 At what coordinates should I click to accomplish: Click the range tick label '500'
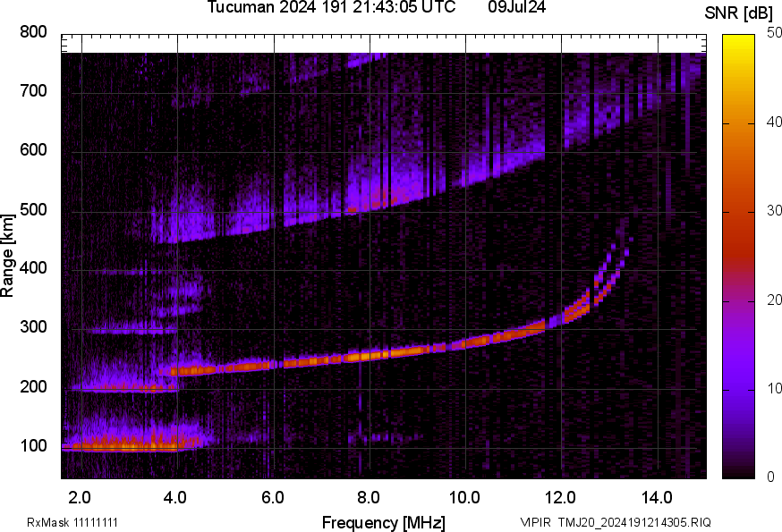33,209
